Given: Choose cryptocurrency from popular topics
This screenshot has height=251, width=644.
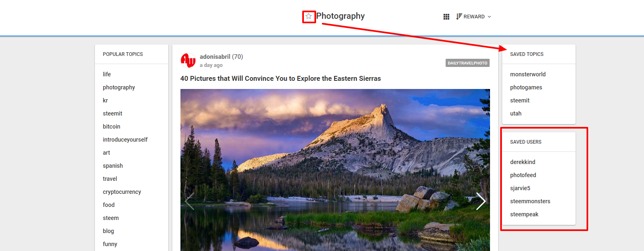Looking at the screenshot, I should point(122,192).
